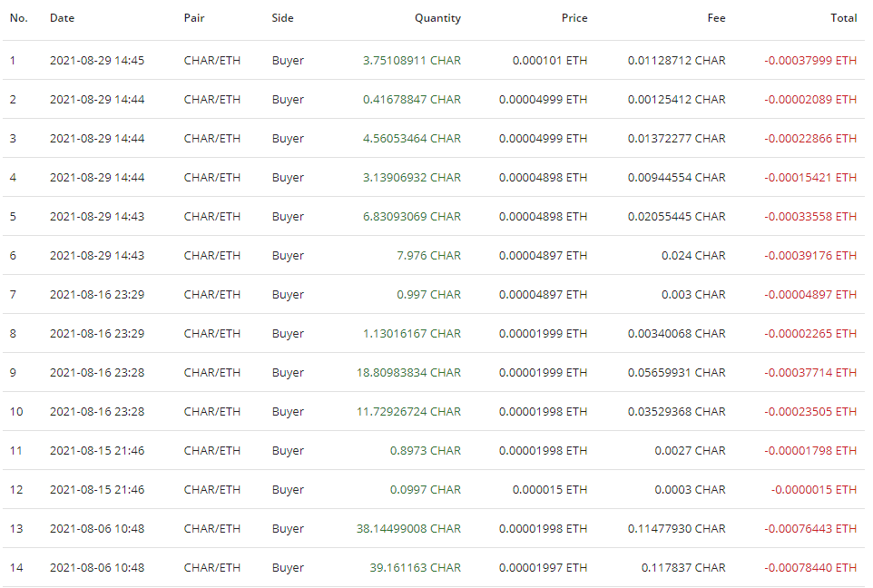Select quantity 0.0997 CHAR
873x588 pixels.
point(426,489)
